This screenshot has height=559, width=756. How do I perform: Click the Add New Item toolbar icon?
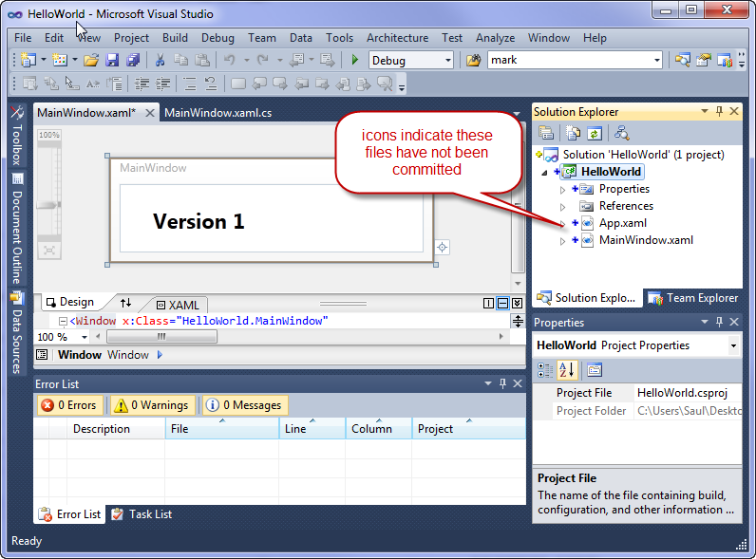coord(60,60)
